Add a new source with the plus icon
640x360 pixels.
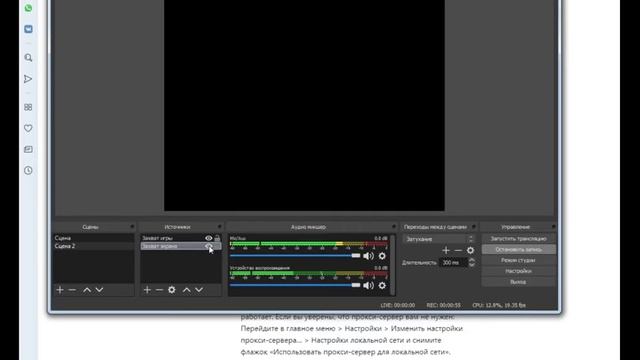click(147, 289)
